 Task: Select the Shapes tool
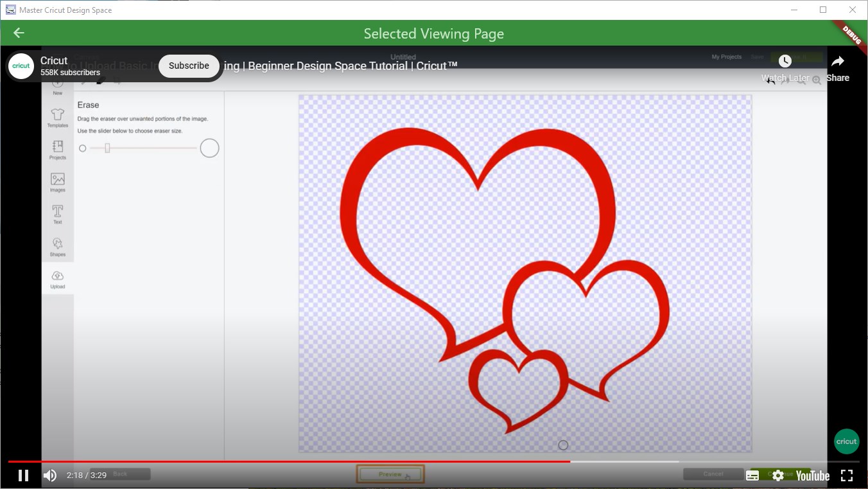[57, 247]
